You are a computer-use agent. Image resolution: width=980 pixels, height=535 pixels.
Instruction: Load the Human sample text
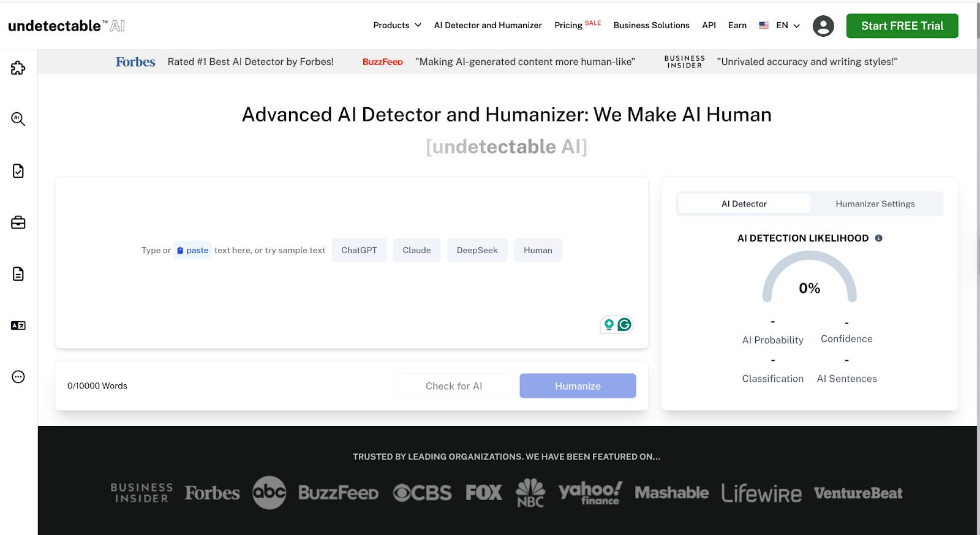[538, 250]
